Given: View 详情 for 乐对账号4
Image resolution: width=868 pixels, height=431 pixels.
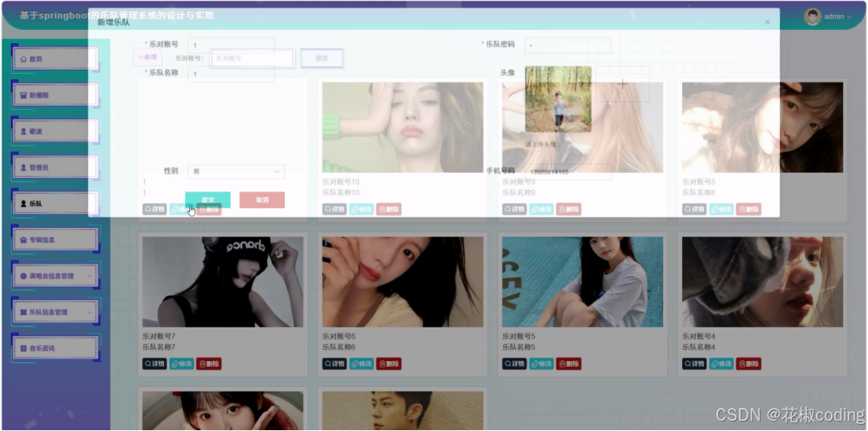Looking at the screenshot, I should coord(695,364).
